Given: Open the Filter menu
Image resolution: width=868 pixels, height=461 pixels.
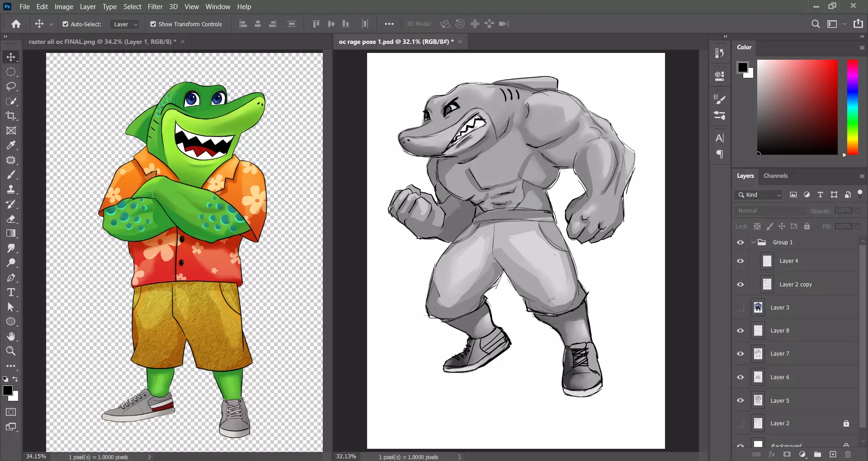Looking at the screenshot, I should 155,7.
